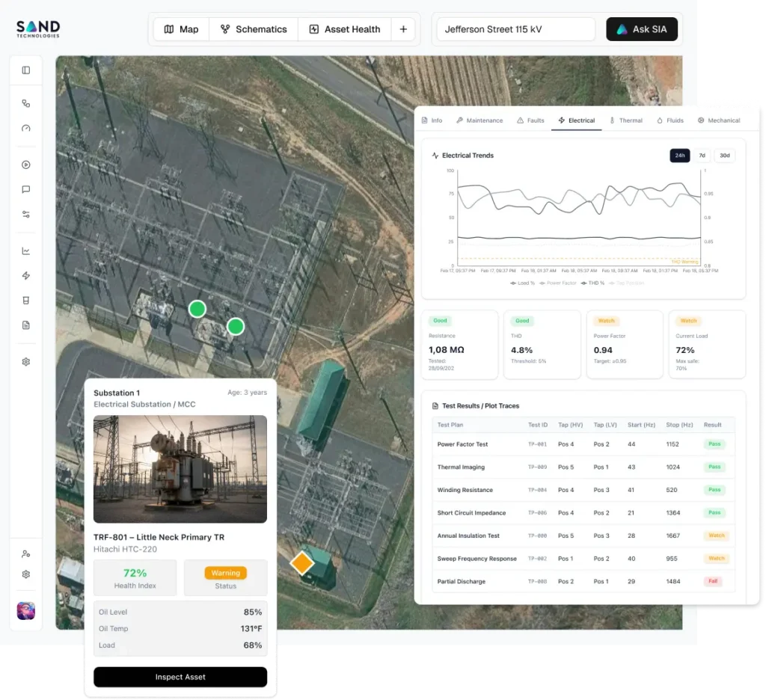Open the user avatar at sidebar bottom
Viewport: 766px width, 700px height.
click(26, 610)
